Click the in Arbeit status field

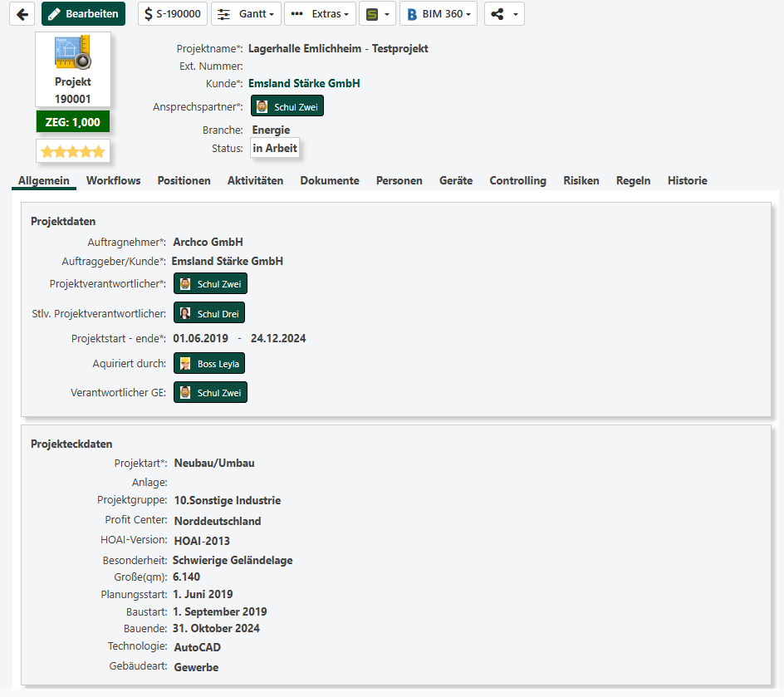[x=275, y=148]
